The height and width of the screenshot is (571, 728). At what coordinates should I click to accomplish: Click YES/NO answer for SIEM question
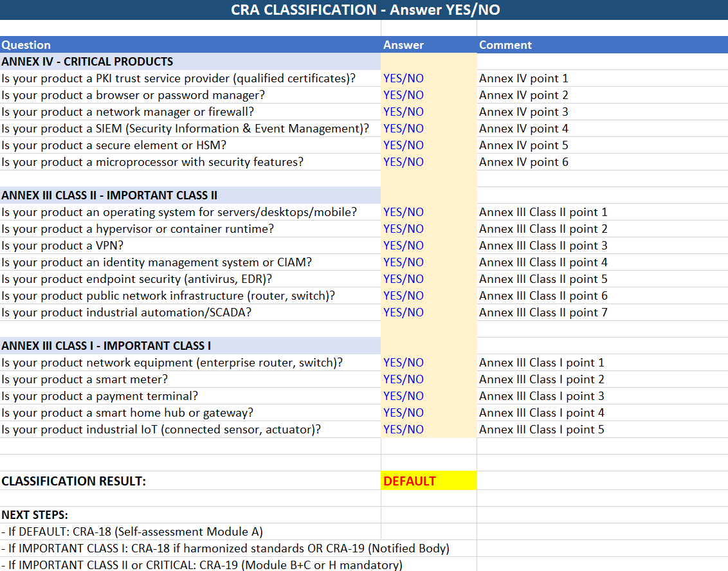pos(403,129)
